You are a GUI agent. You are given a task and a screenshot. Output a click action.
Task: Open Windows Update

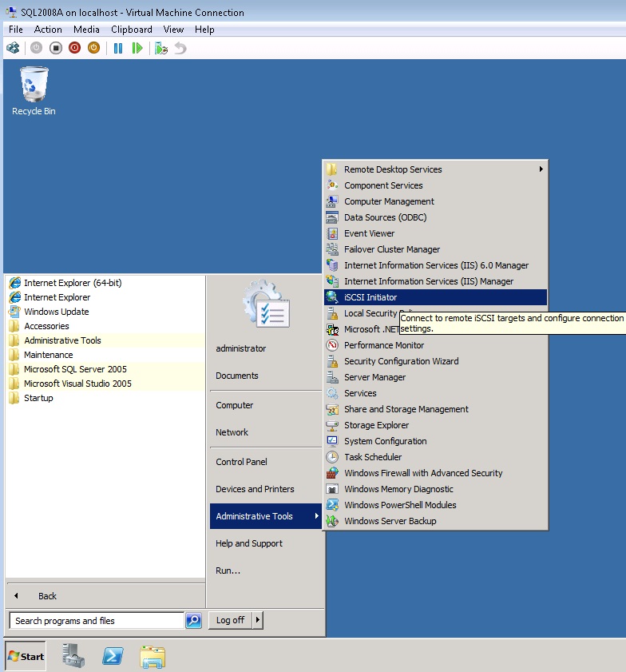[x=106, y=312]
